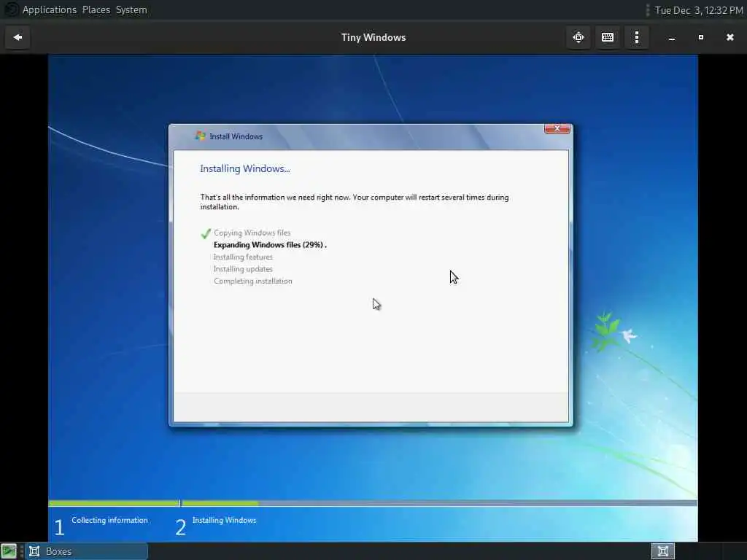Click the clock showing Tue Dec 3

[x=699, y=10]
